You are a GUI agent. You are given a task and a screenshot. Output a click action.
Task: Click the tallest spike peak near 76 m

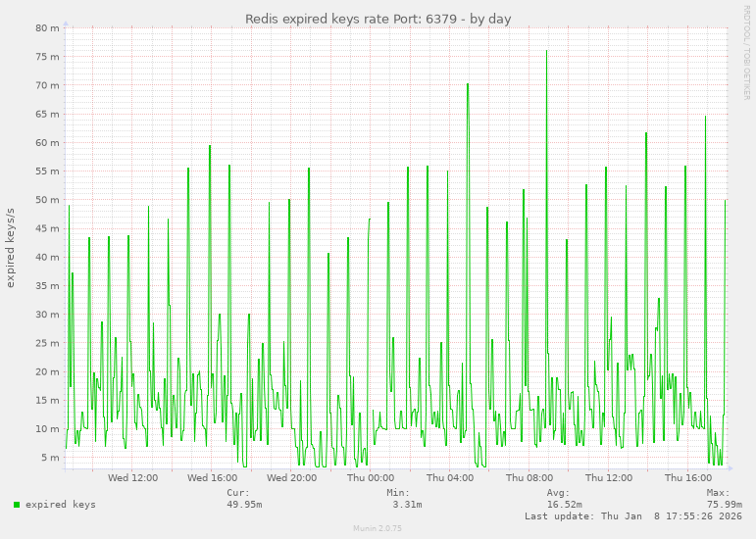(x=547, y=51)
